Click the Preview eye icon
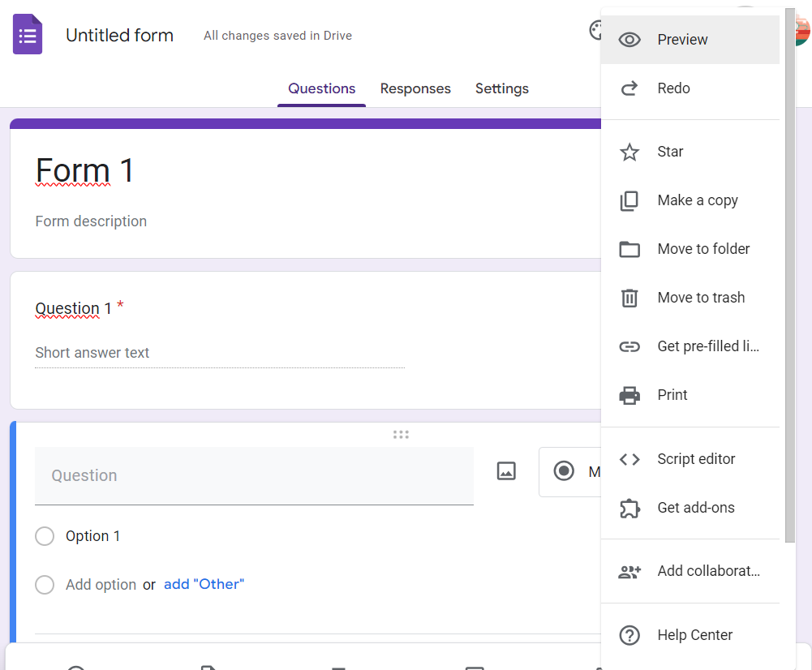812x670 pixels. point(629,40)
